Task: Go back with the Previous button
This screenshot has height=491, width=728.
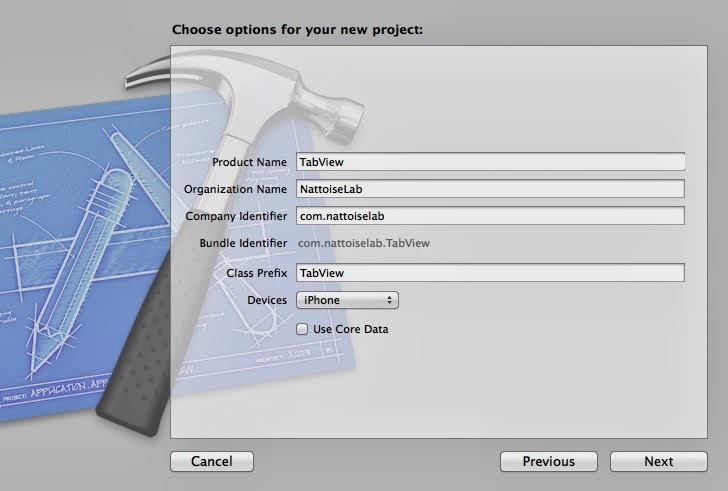Action: [548, 461]
